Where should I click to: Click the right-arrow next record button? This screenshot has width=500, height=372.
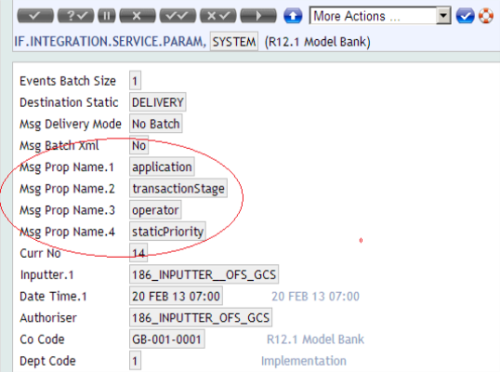point(258,16)
